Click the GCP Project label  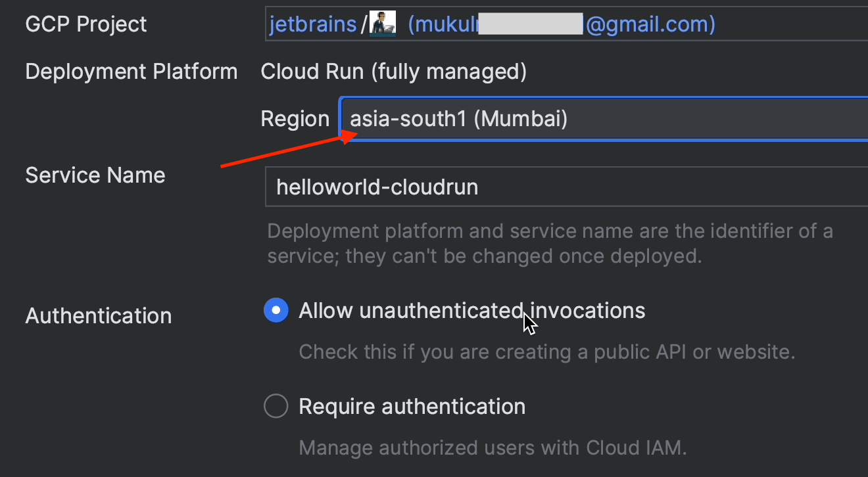[x=86, y=25]
